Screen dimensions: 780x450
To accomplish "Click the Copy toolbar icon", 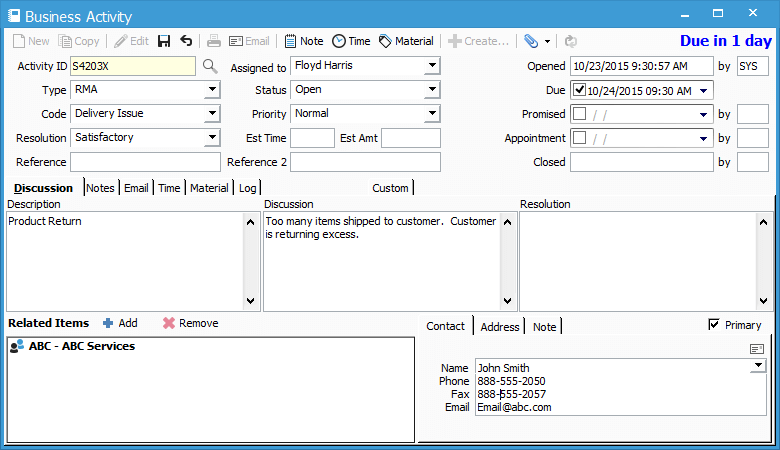I will (x=65, y=41).
